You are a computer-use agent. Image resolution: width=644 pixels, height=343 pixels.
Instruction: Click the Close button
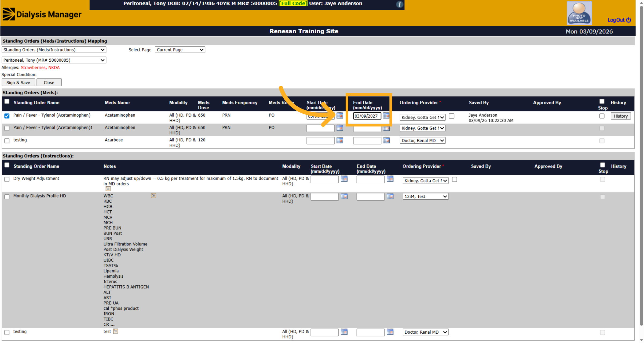(x=49, y=83)
